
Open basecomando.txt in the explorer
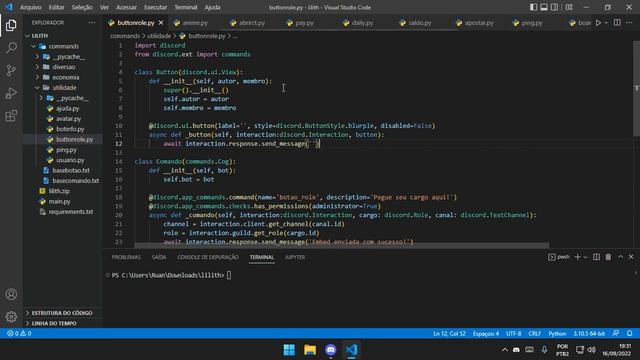(x=76, y=181)
